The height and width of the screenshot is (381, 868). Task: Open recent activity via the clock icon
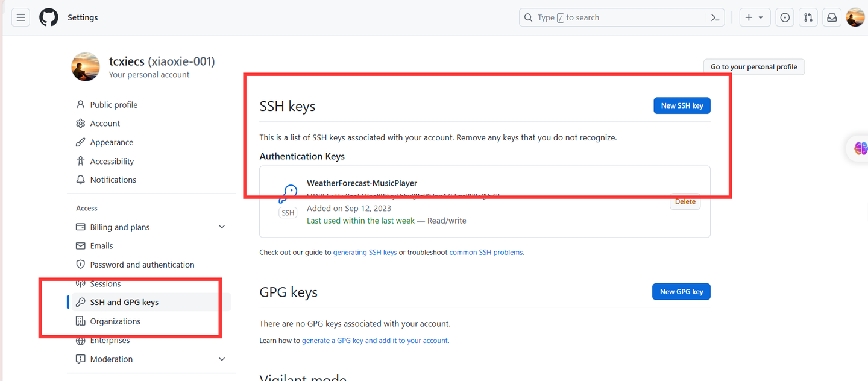[x=784, y=17]
